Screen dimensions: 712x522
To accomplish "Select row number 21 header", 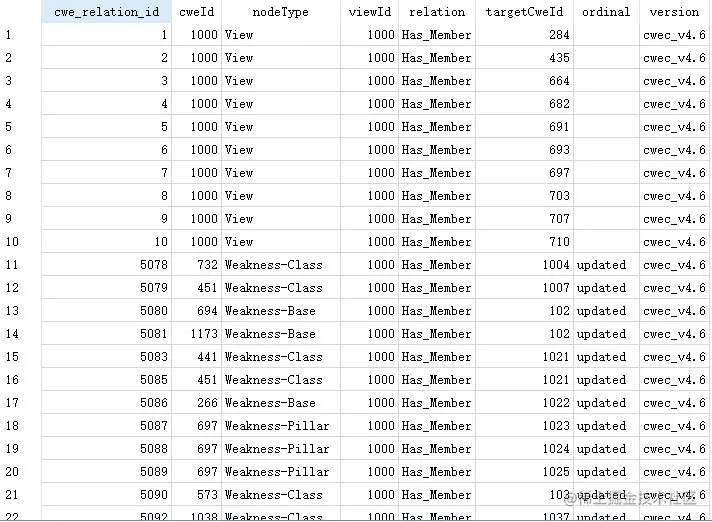I will (20, 494).
